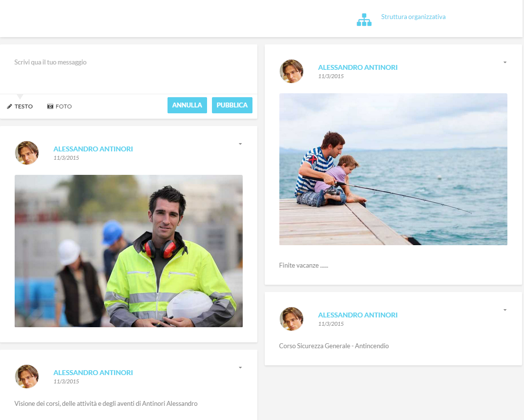The width and height of the screenshot is (524, 420).
Task: Click the 11/3/2015 date on the worker photo post
Action: point(66,158)
